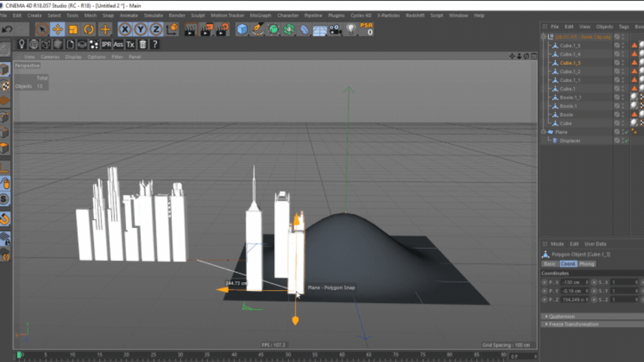Viewport: 644px width, 362px height.
Task: Click frame 50 on timeline ruler
Action: 288,354
